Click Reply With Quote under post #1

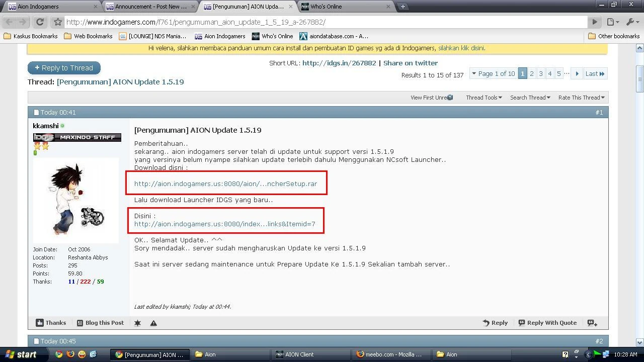coord(547,323)
